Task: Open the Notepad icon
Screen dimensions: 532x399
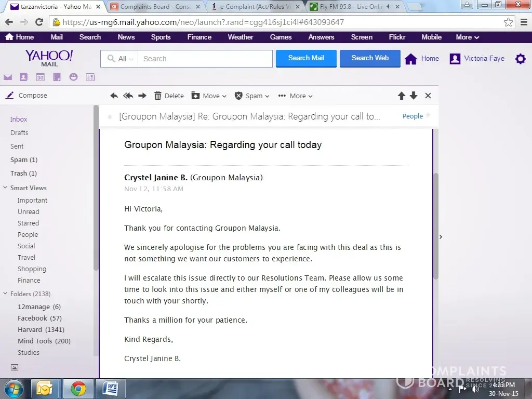Action: click(57, 77)
